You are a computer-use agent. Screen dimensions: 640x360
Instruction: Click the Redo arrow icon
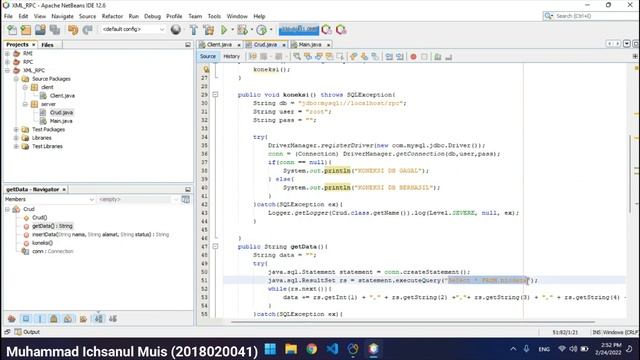(x=87, y=30)
